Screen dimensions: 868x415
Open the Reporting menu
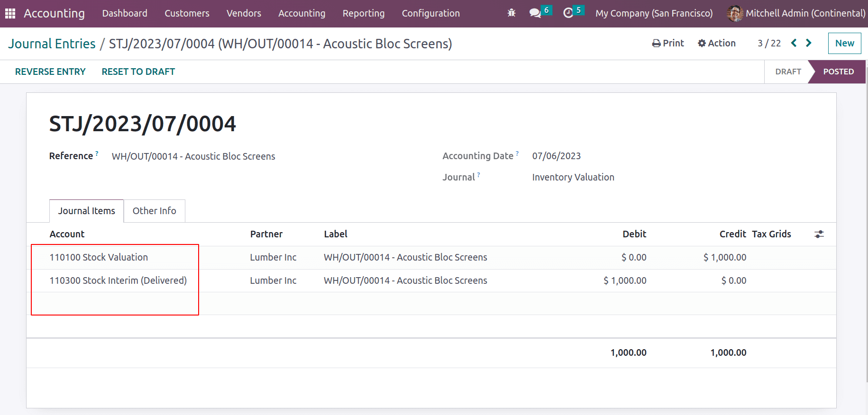(x=364, y=13)
